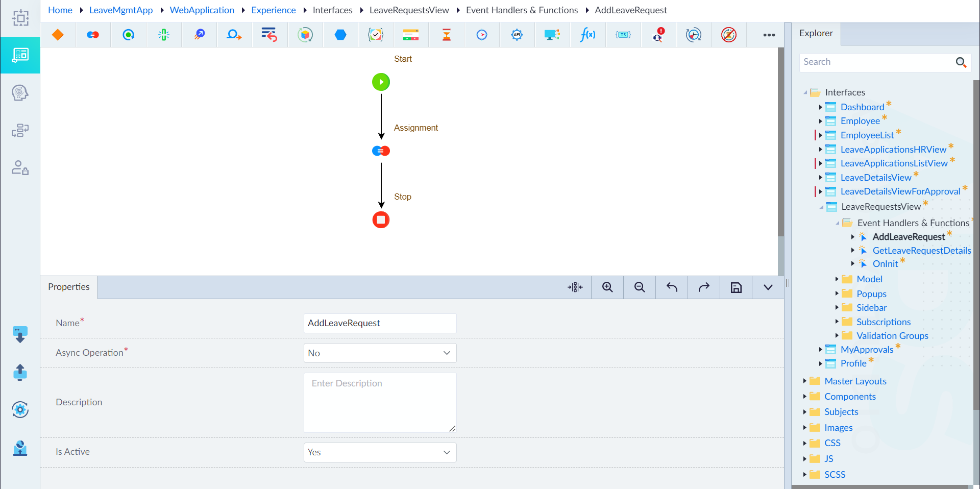Expand the Model folder
The image size is (980, 489).
point(837,279)
